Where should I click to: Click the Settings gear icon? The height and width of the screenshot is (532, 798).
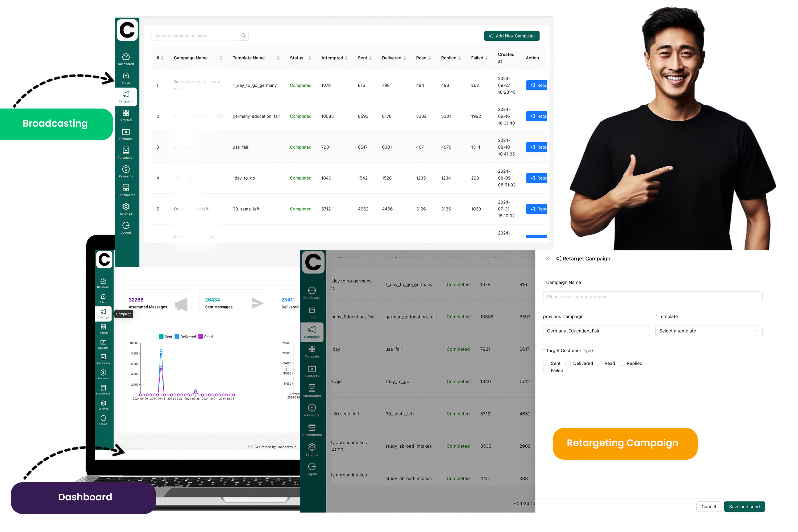(x=125, y=207)
